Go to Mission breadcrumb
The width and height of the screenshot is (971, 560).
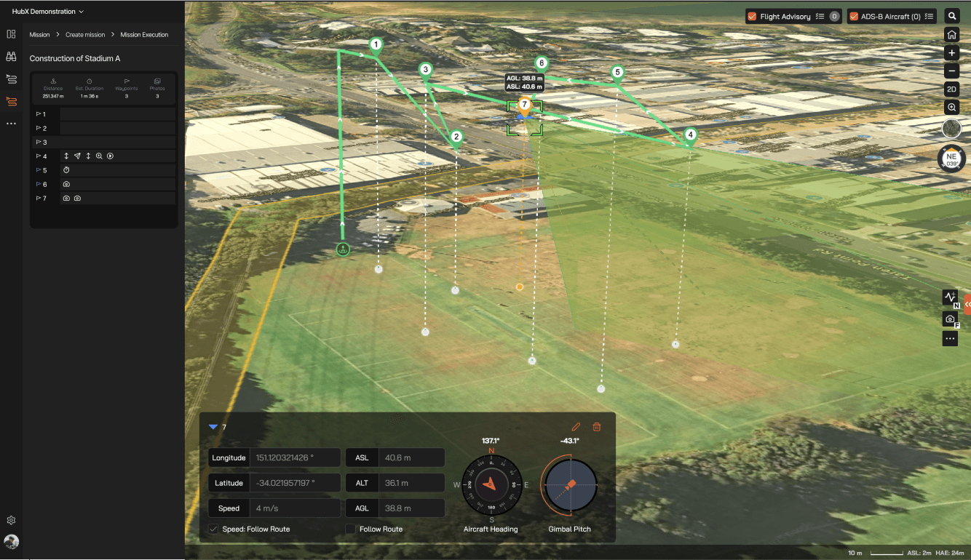coord(39,35)
